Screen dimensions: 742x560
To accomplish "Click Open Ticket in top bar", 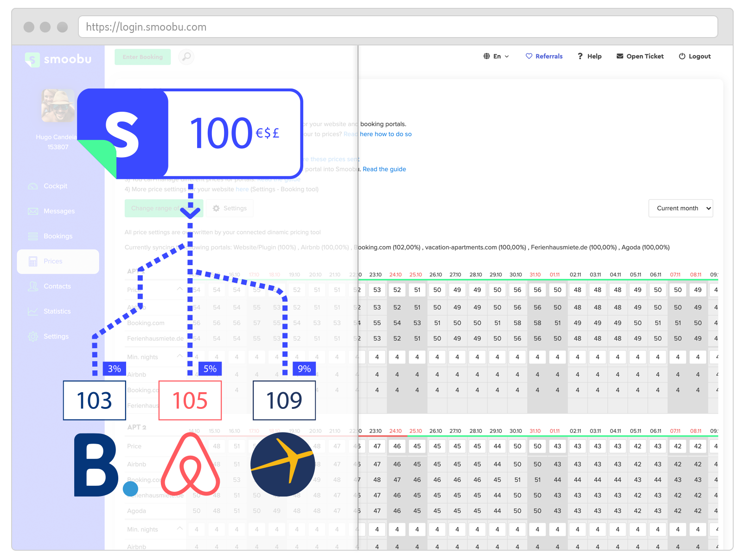I will (x=640, y=57).
